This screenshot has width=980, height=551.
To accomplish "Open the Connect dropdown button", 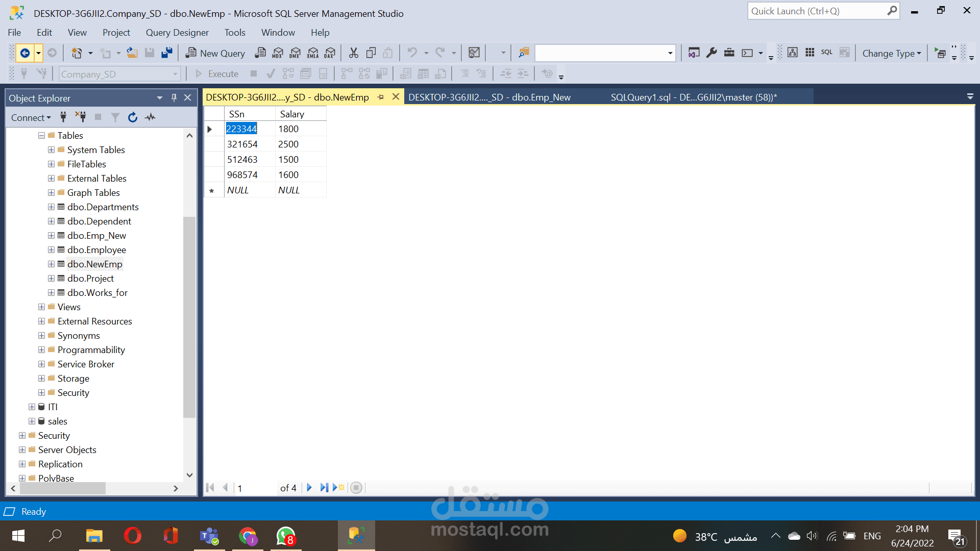I will tap(31, 117).
